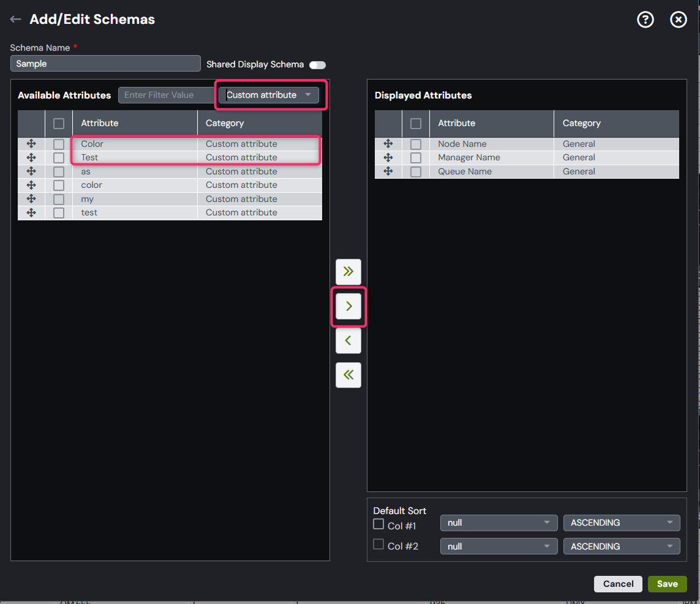Image resolution: width=700 pixels, height=604 pixels.
Task: Click the single left arrow transfer button
Action: 348,341
